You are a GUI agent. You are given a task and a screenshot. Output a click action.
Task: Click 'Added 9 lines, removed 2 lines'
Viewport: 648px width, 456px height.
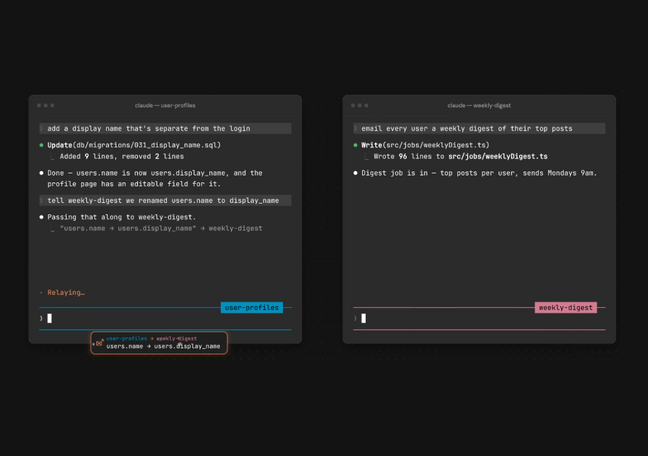point(122,156)
